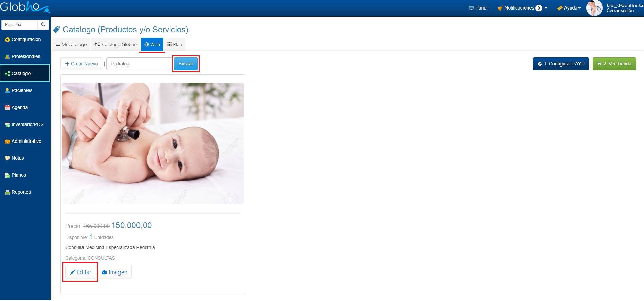Go to Profesionales section
The image size is (644, 301).
click(25, 57)
